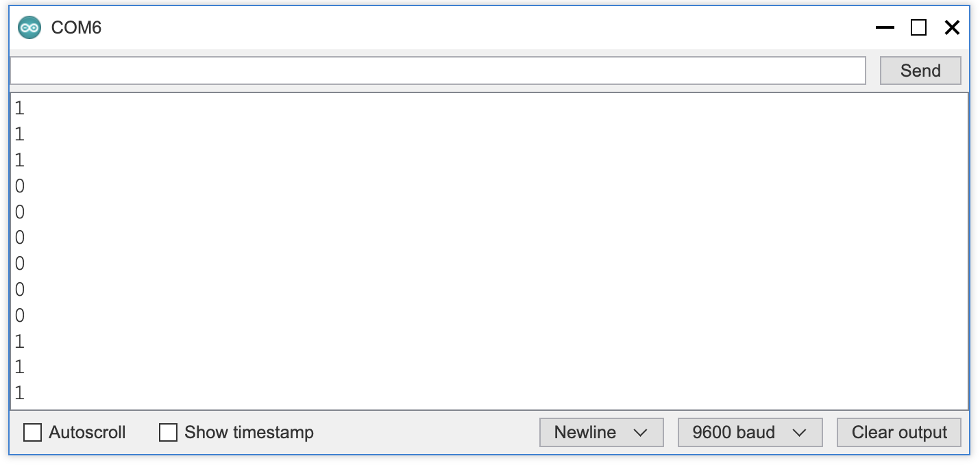
Task: Click the Clear output button
Action: click(899, 433)
